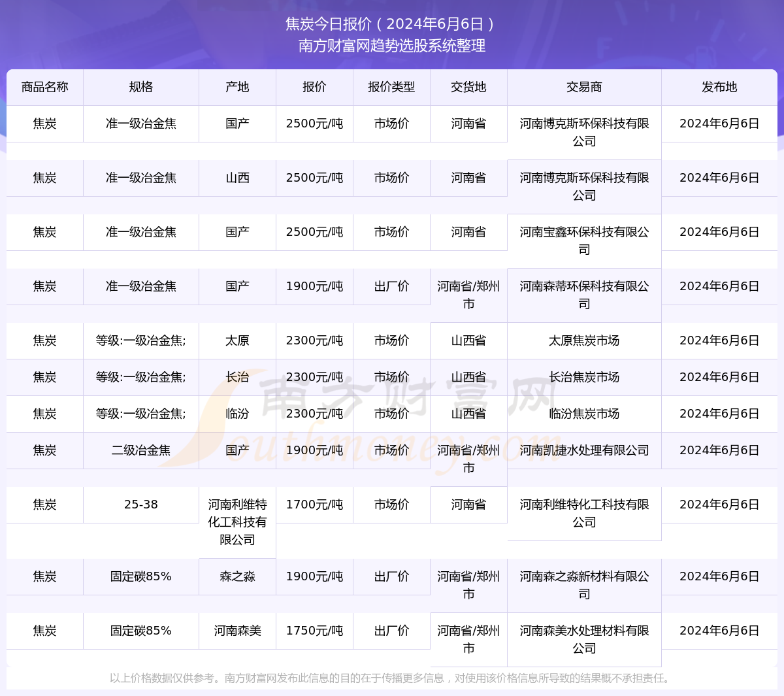This screenshot has width=784, height=696.
Task: Select the 临汾焦炭市场 cell
Action: tap(584, 414)
